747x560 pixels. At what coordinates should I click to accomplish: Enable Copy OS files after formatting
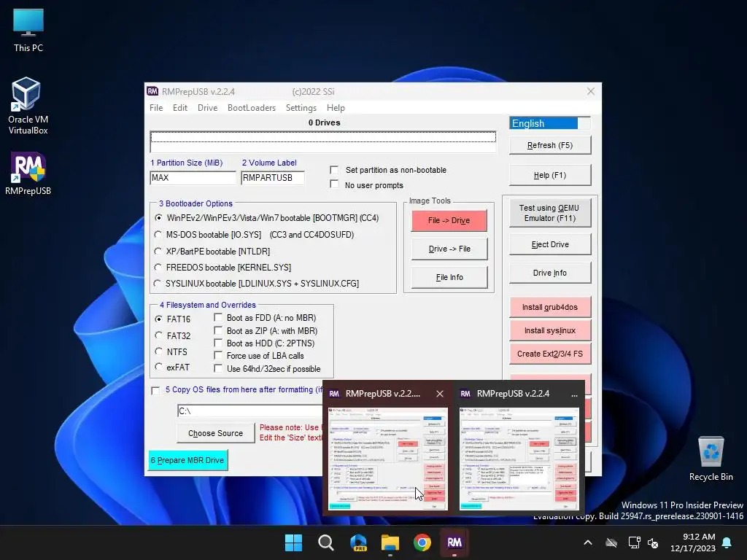(x=155, y=391)
